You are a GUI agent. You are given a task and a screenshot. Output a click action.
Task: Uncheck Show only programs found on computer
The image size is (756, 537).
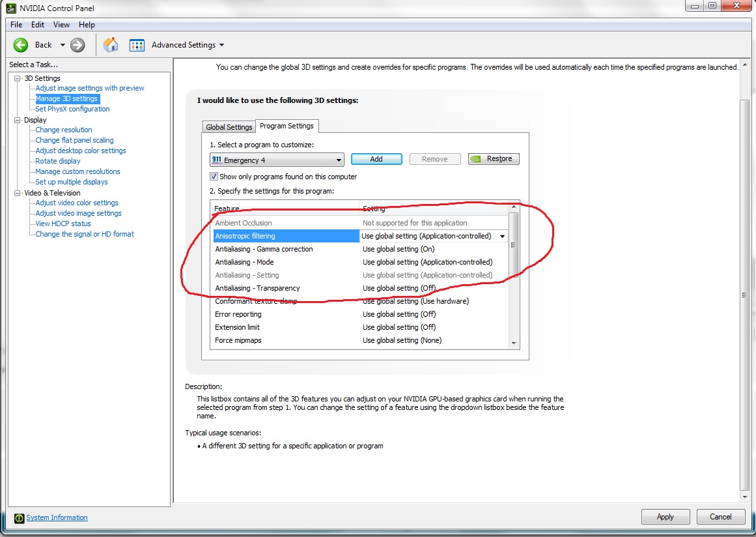coord(214,177)
